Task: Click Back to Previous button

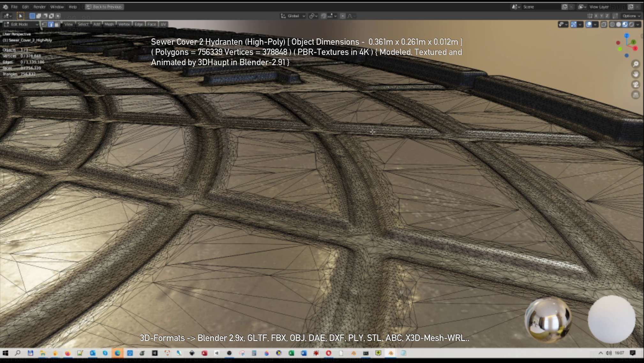Action: (x=104, y=7)
